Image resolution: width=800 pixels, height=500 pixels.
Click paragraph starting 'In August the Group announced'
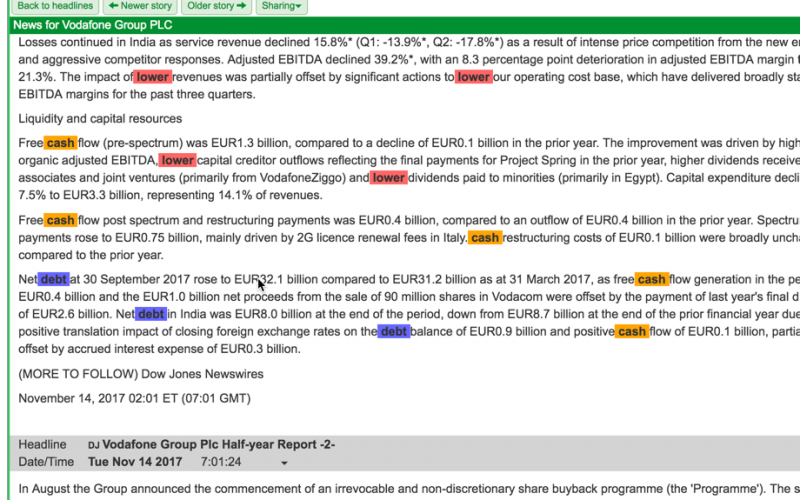(408, 489)
